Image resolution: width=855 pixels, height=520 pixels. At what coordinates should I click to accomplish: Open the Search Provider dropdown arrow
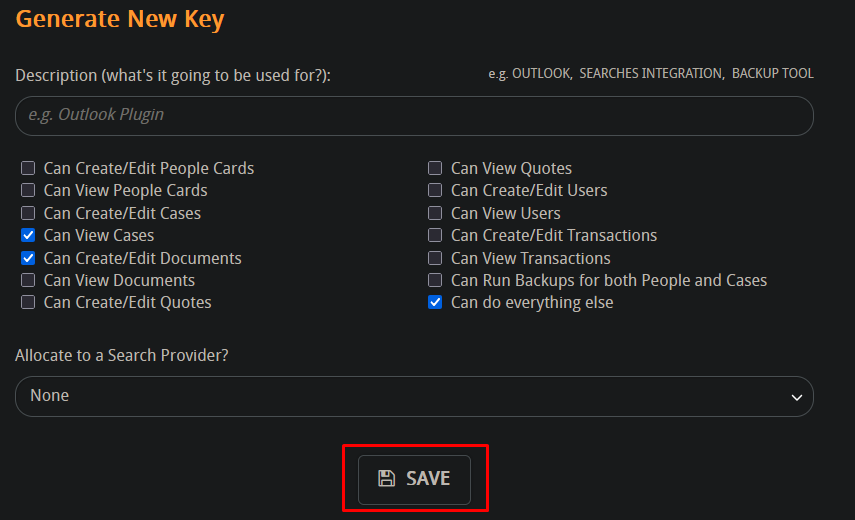point(797,397)
